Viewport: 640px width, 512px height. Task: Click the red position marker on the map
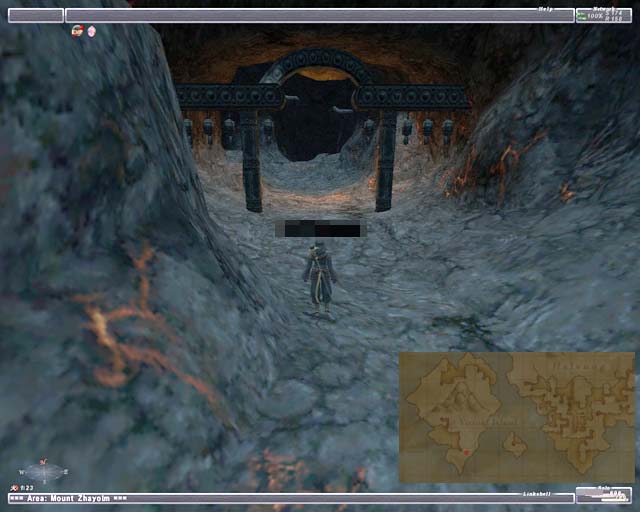(466, 453)
